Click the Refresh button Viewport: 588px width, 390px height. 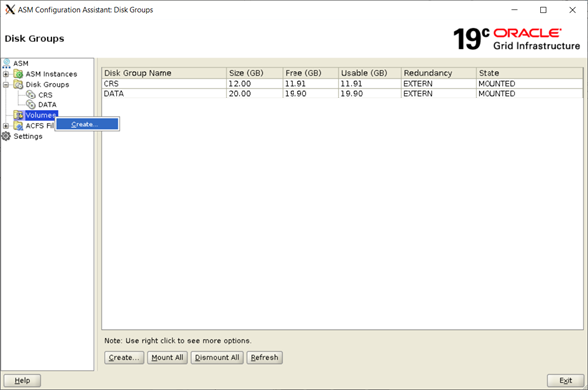coord(264,358)
